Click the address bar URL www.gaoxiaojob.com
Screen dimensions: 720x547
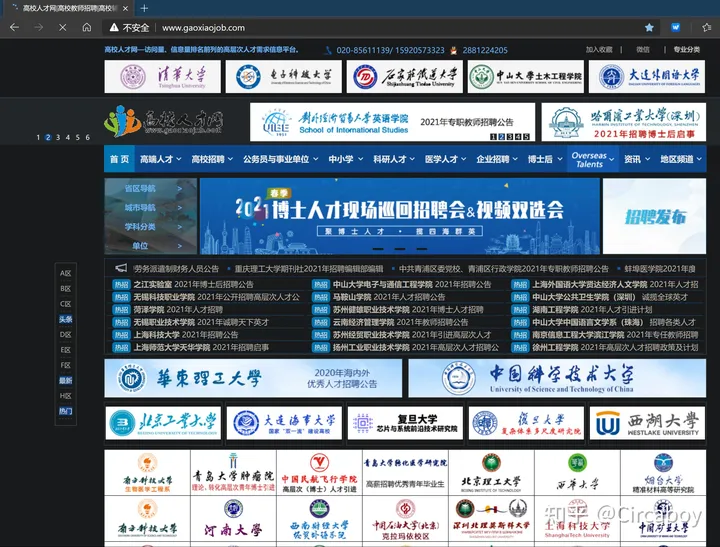click(203, 28)
